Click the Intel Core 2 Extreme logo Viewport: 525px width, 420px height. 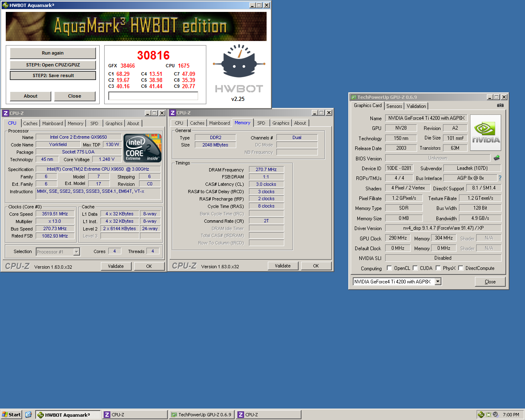[x=142, y=148]
